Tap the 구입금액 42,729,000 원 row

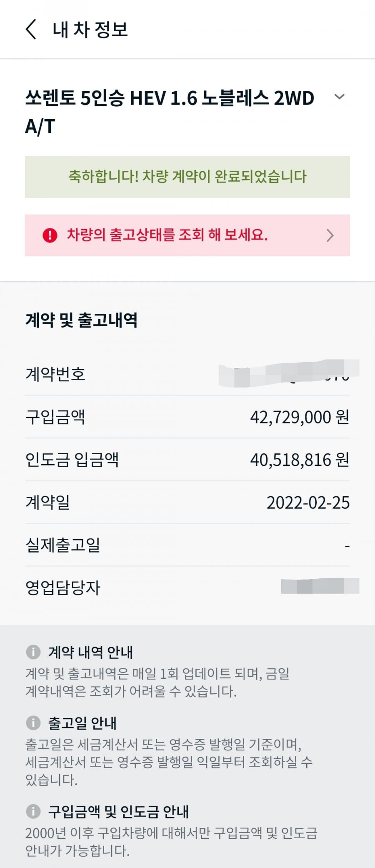[187, 417]
